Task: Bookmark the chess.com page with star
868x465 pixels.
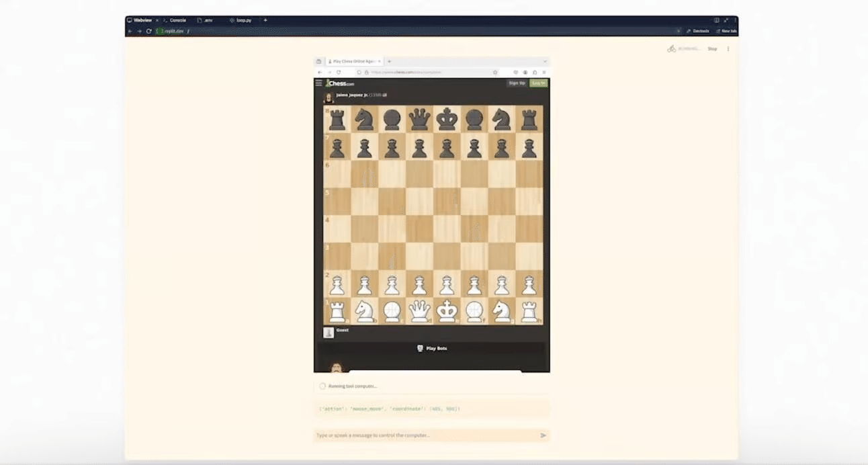Action: [495, 72]
